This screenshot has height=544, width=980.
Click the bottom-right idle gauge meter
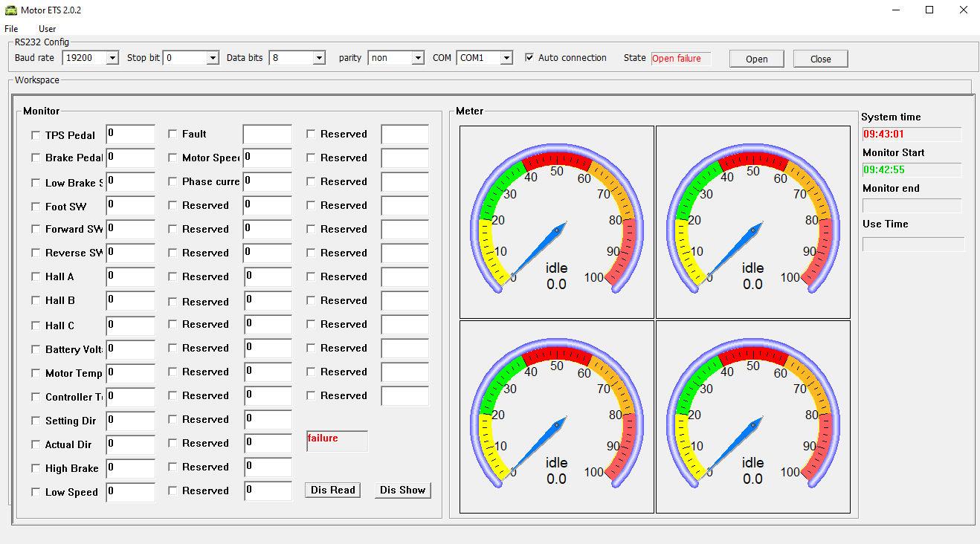753,417
